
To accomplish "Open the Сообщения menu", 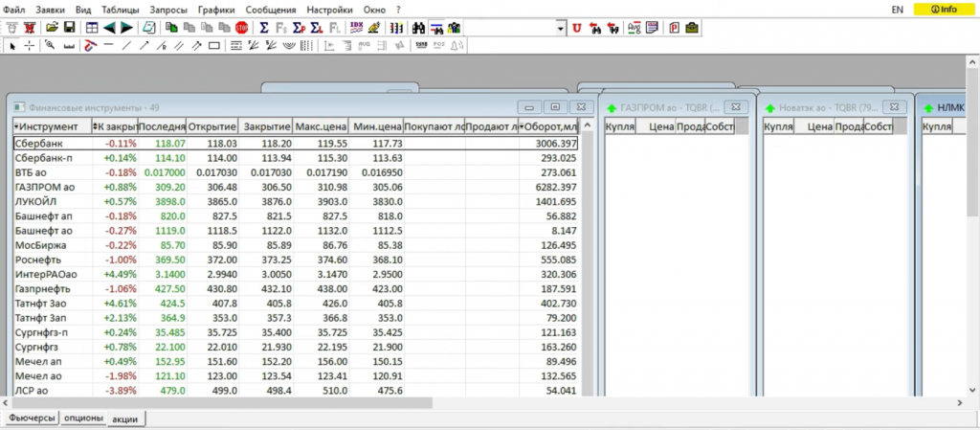I will [x=271, y=10].
